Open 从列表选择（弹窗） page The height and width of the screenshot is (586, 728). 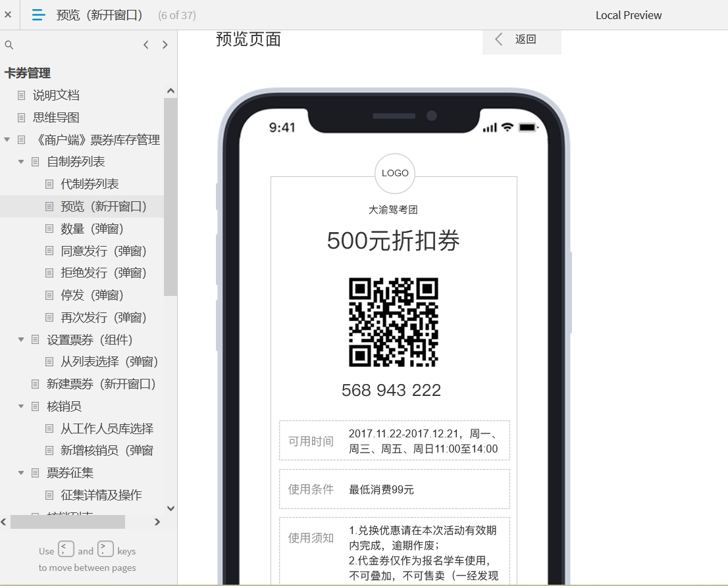[x=109, y=362]
